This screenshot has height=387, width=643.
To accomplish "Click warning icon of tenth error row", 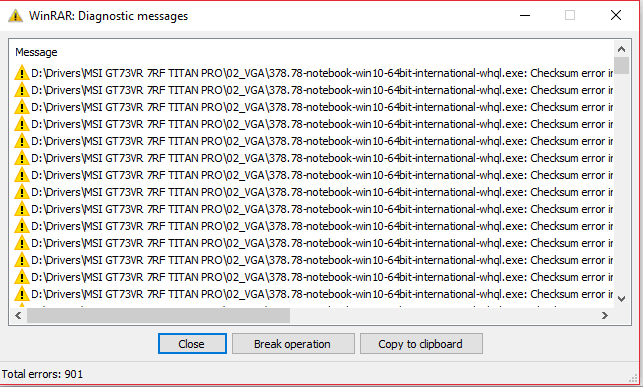I will click(22, 226).
